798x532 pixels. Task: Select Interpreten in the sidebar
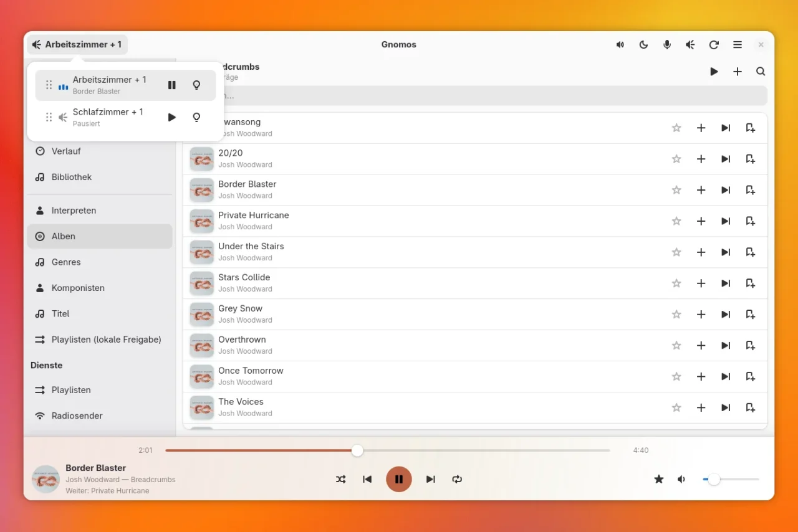click(100, 211)
